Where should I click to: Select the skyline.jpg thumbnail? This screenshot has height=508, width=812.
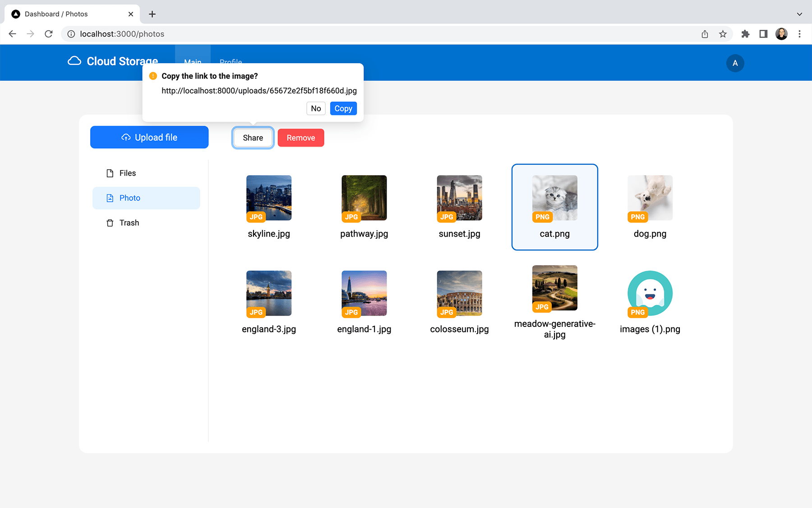269,198
